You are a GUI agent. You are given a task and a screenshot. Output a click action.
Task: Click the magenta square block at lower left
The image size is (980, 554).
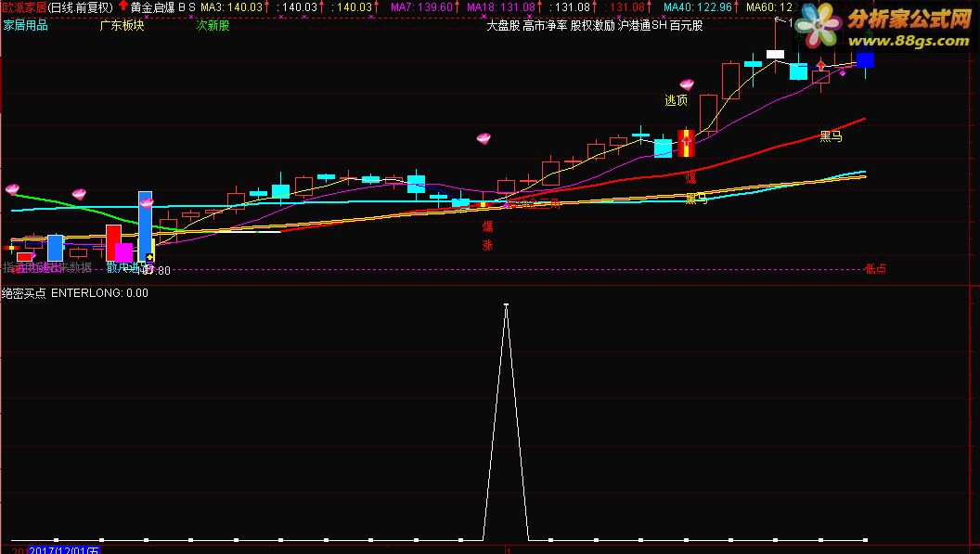click(123, 252)
